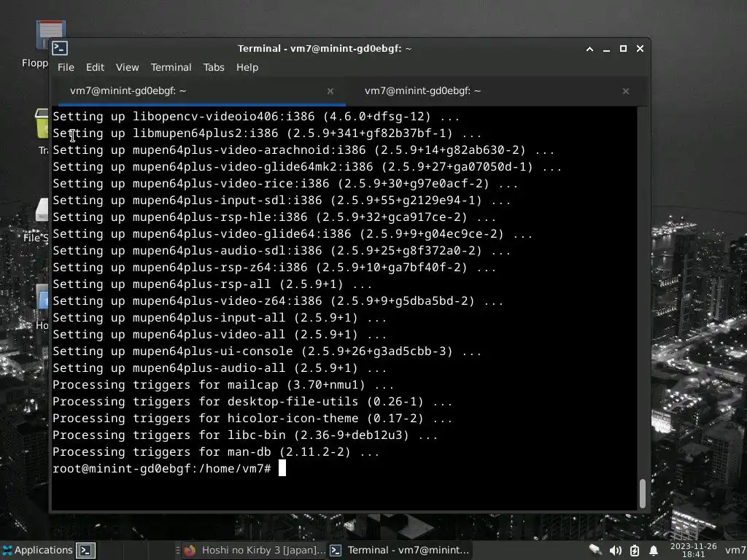
Task: Select the first vm7@minint-gd0ebgf terminal tab
Action: [201, 91]
